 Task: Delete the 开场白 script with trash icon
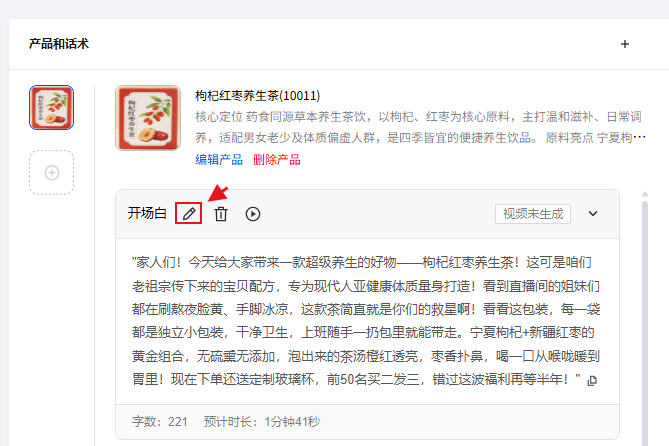[221, 214]
